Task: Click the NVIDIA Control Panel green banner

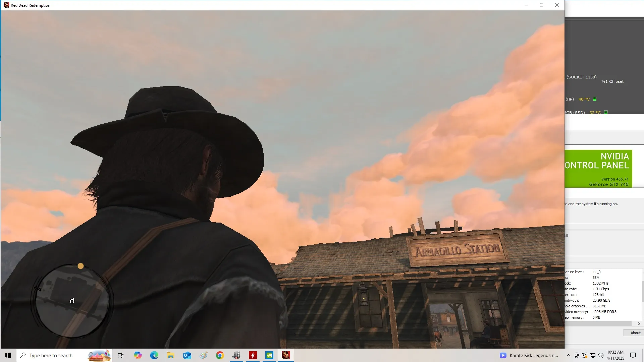Action: pyautogui.click(x=598, y=169)
